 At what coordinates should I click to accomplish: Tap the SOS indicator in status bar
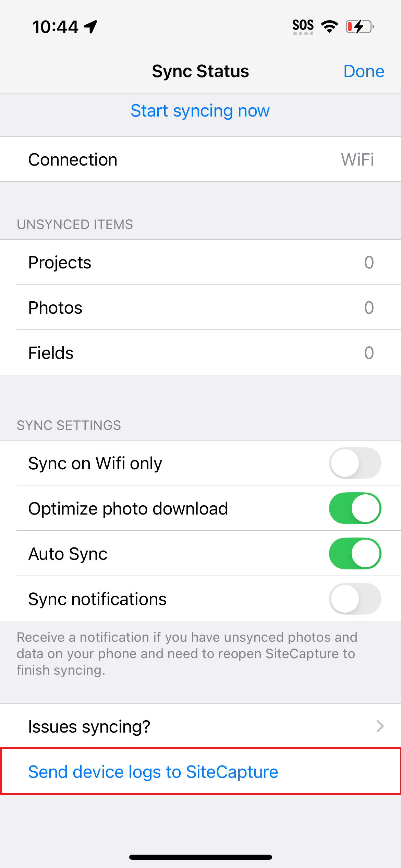point(303,27)
